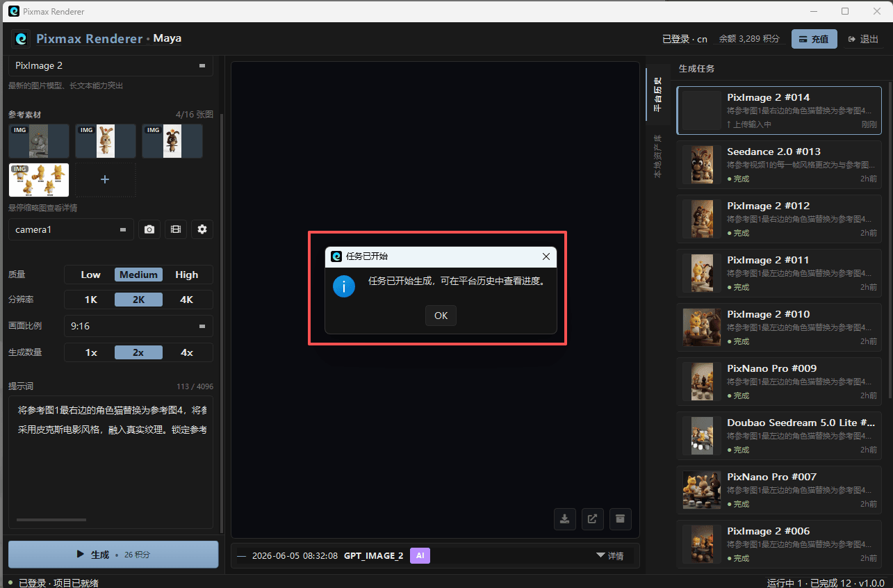Click the purple AI badge
893x588 pixels.
(420, 555)
